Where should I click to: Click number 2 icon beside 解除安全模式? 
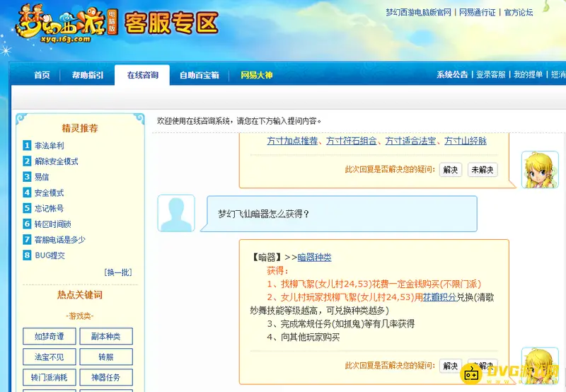(27, 161)
